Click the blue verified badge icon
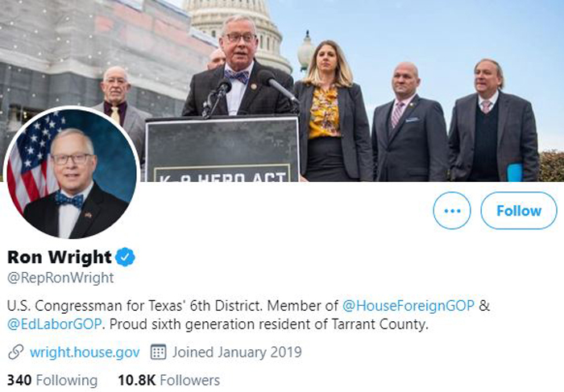564x392 pixels. tap(125, 257)
